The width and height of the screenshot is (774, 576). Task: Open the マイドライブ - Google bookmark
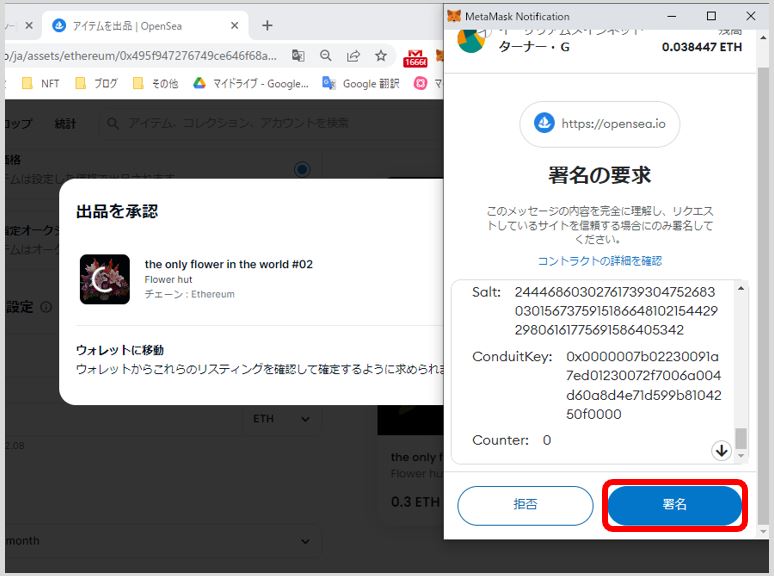pos(251,83)
